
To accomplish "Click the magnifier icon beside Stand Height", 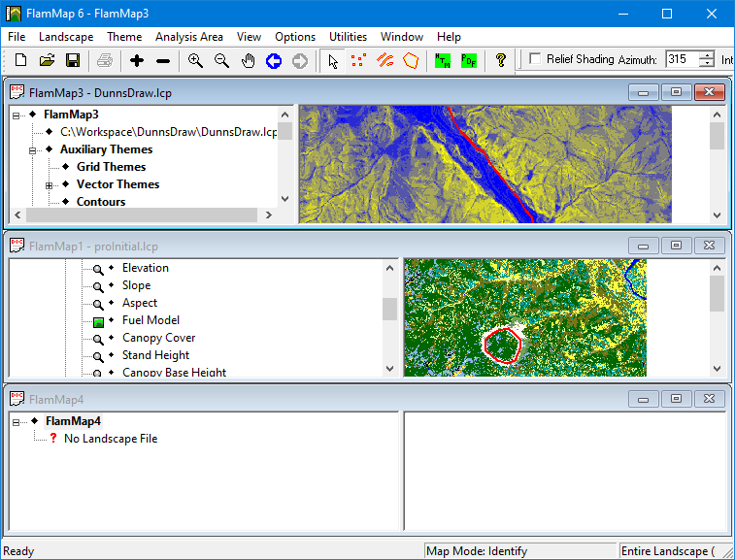I will click(98, 357).
